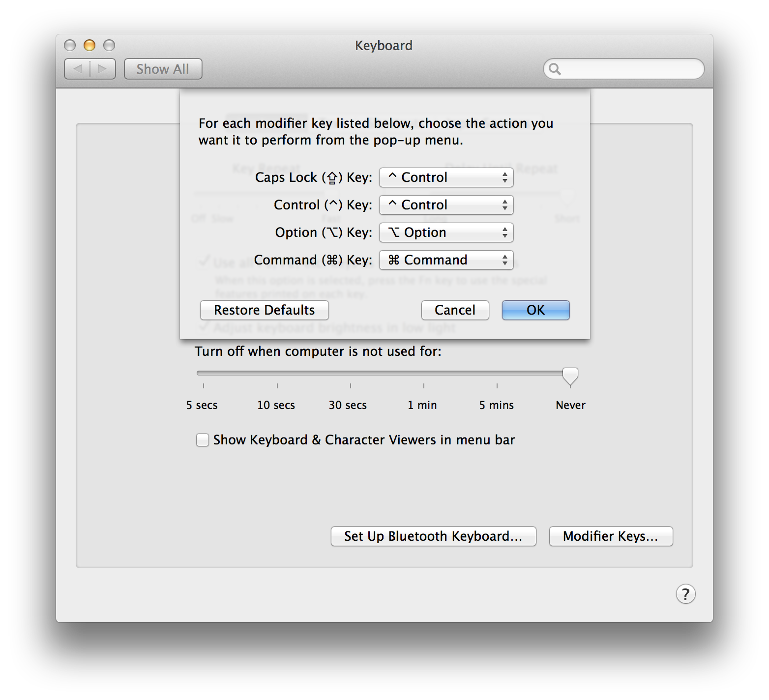Confirm modifier keys with OK
The width and height of the screenshot is (769, 700).
point(535,310)
